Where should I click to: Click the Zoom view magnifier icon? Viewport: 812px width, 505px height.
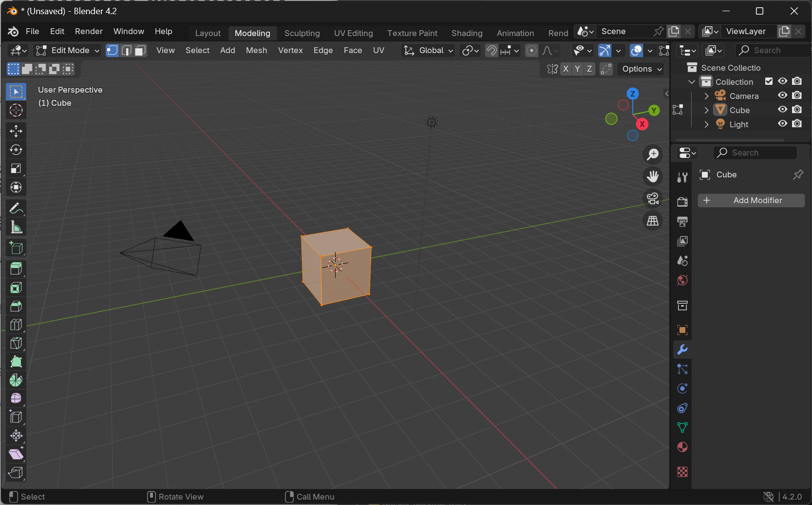[653, 155]
